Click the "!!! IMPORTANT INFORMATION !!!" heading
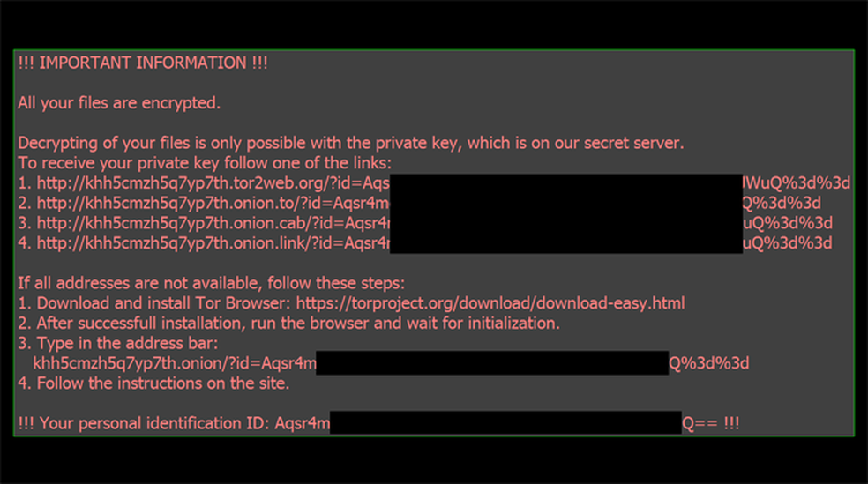 [x=143, y=63]
